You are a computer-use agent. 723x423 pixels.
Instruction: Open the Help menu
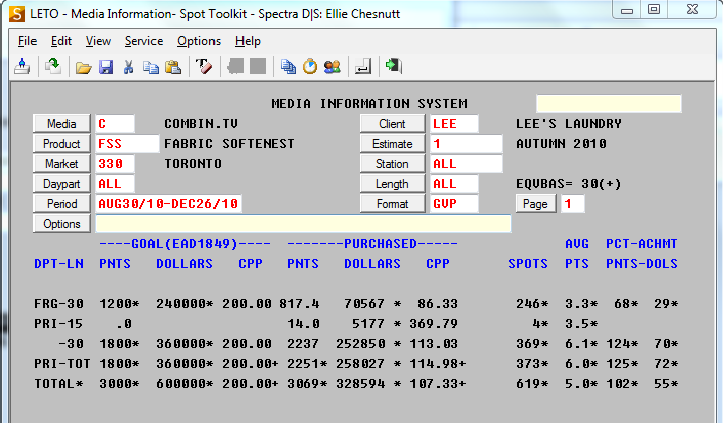(248, 41)
